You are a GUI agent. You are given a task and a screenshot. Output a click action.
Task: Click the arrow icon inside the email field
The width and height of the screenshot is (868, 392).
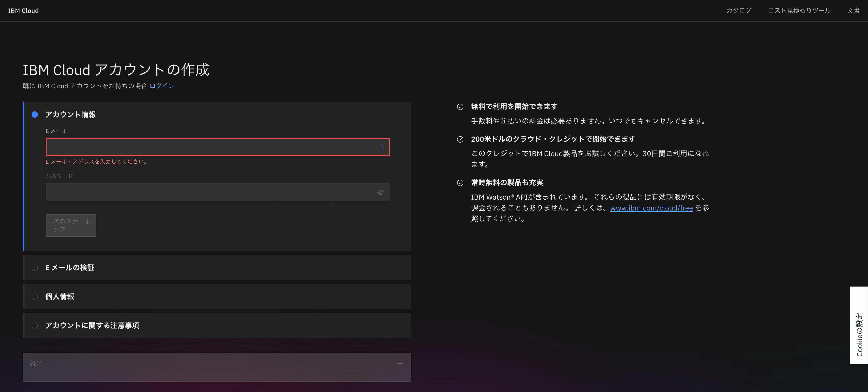380,147
